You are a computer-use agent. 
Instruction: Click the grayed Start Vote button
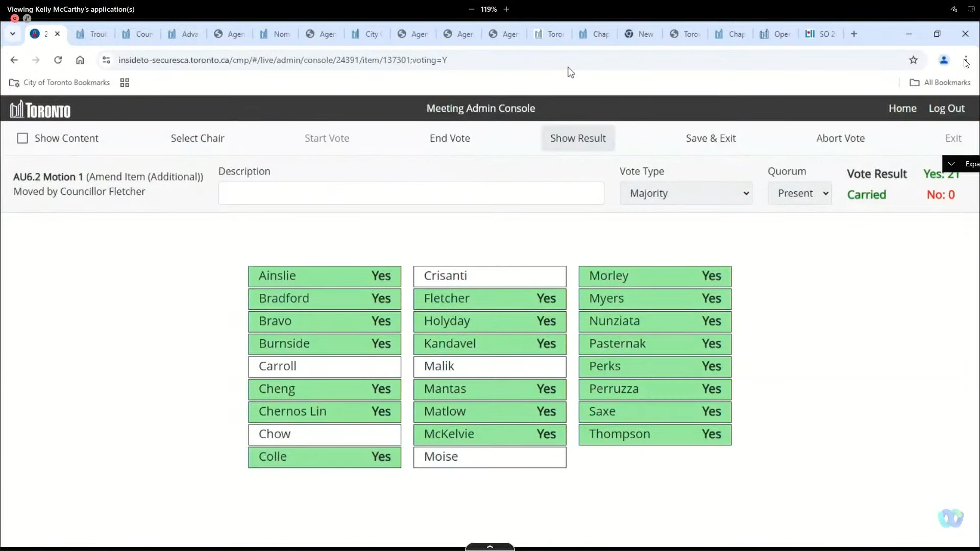[x=327, y=138]
